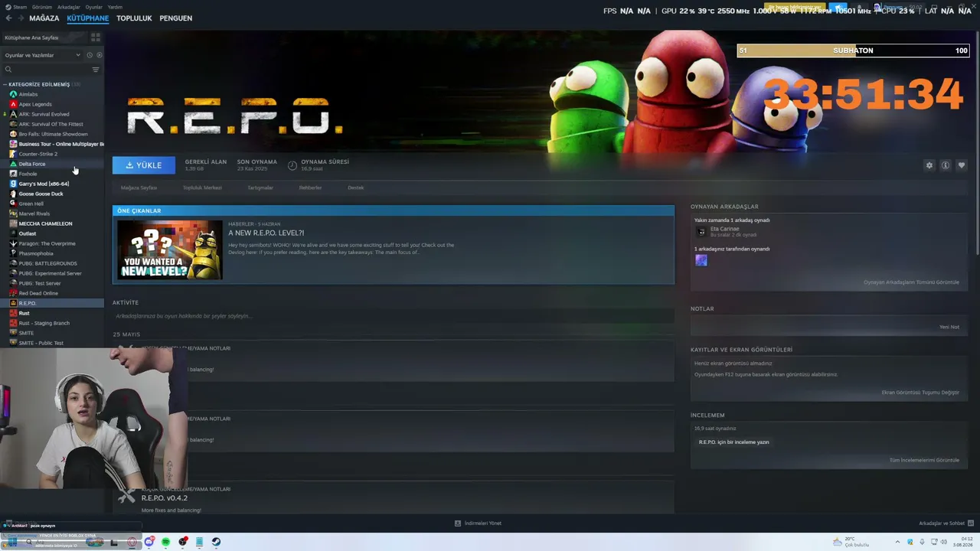Select Apex Legends icon in list
980x551 pixels.
point(13,104)
